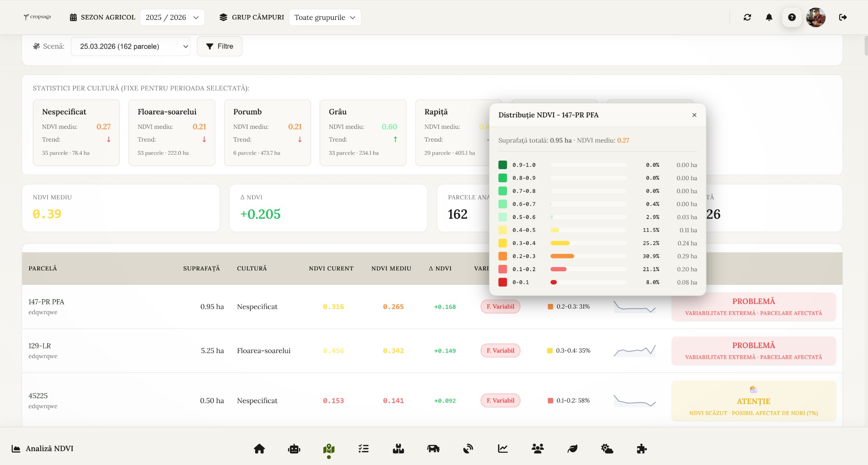
Task: Select the Grâu culture statistics card
Action: click(363, 132)
